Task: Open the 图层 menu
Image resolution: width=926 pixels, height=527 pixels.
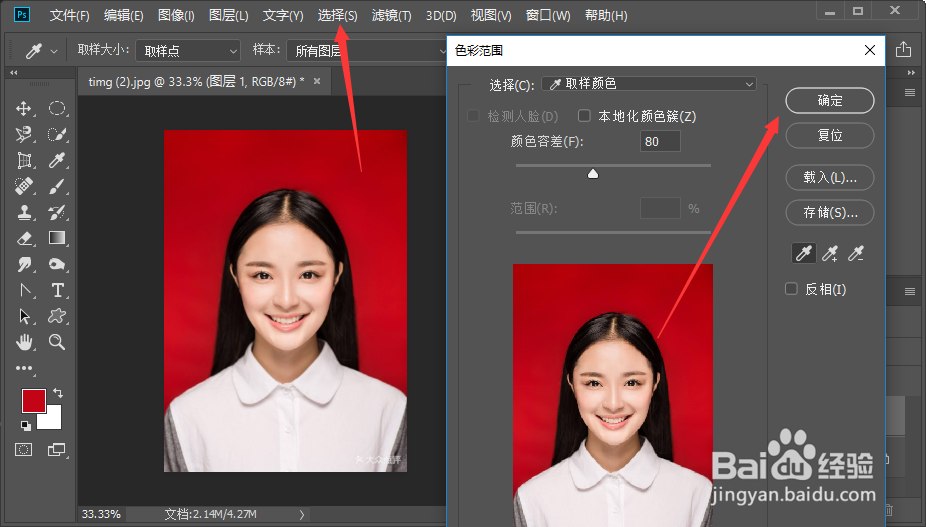Action: (x=229, y=15)
